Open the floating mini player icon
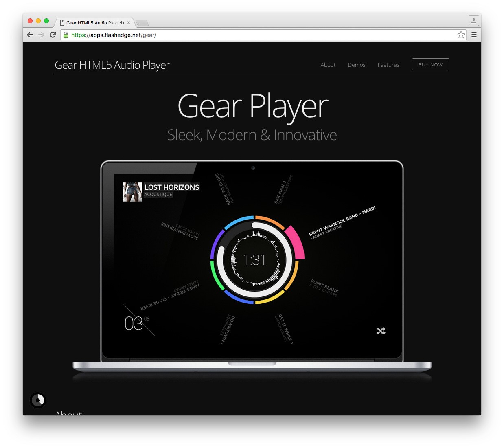The height and width of the screenshot is (448, 504). point(38,400)
